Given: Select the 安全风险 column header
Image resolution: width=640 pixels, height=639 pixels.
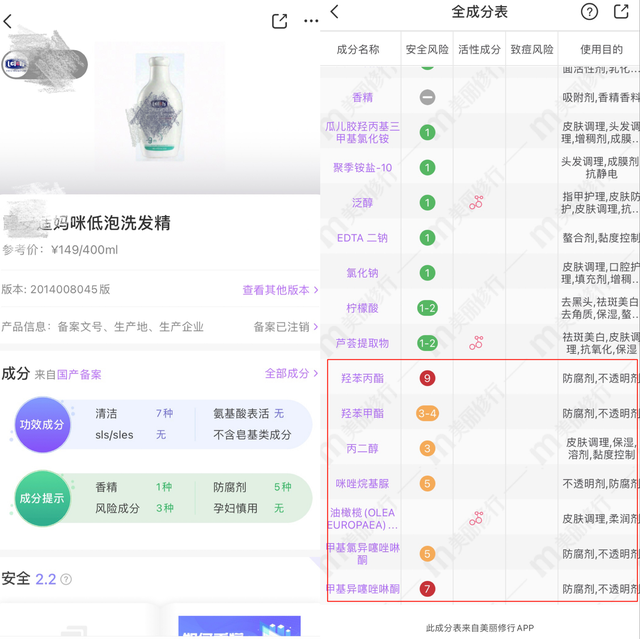Looking at the screenshot, I should [x=427, y=49].
